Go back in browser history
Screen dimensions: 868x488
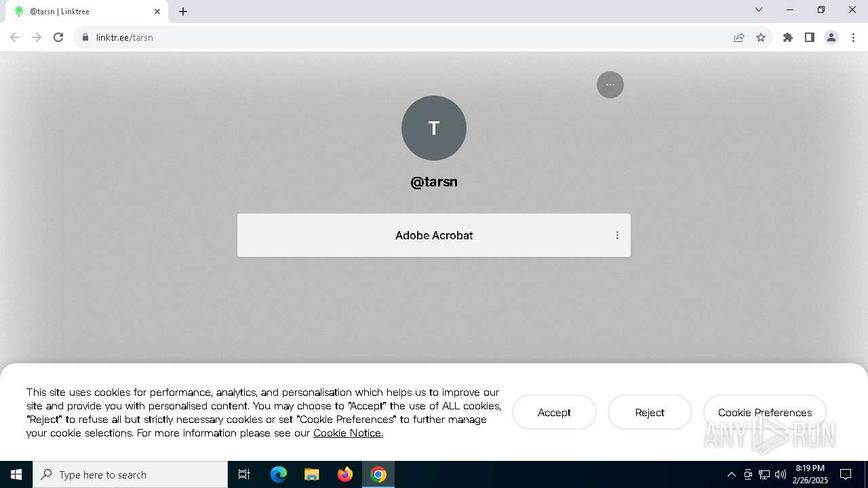click(x=15, y=37)
